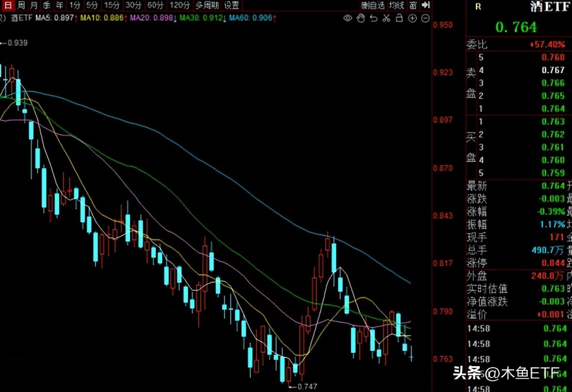Image resolution: width=572 pixels, height=392 pixels.
Task: Click the 0.950 price axis label
Action: (x=443, y=25)
